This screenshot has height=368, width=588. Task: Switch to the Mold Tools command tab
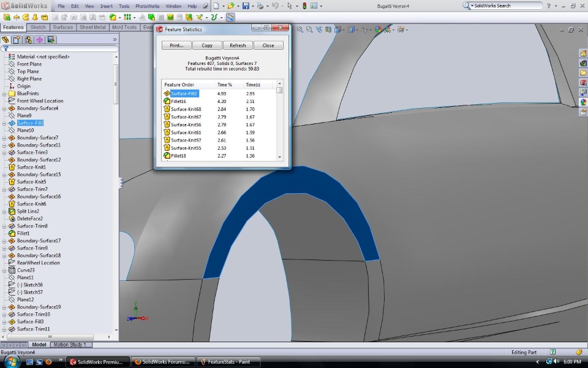[x=124, y=28]
